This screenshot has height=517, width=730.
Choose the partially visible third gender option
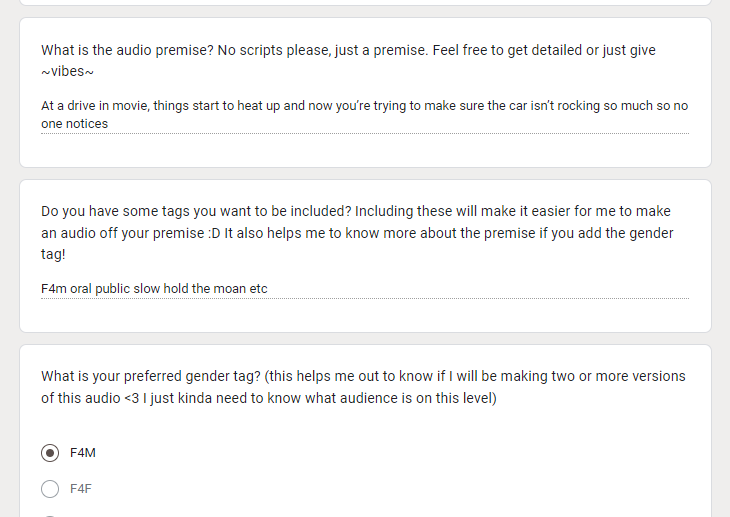pos(50,516)
